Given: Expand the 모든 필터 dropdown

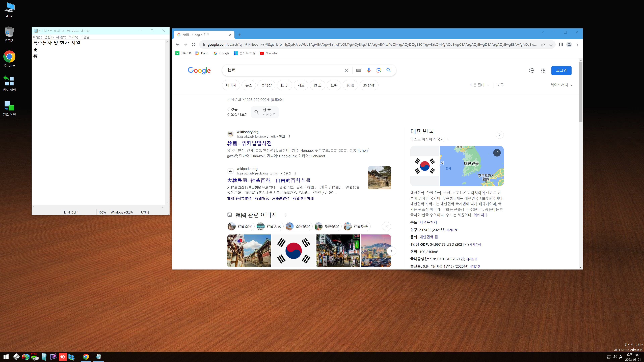Looking at the screenshot, I should pos(479,85).
